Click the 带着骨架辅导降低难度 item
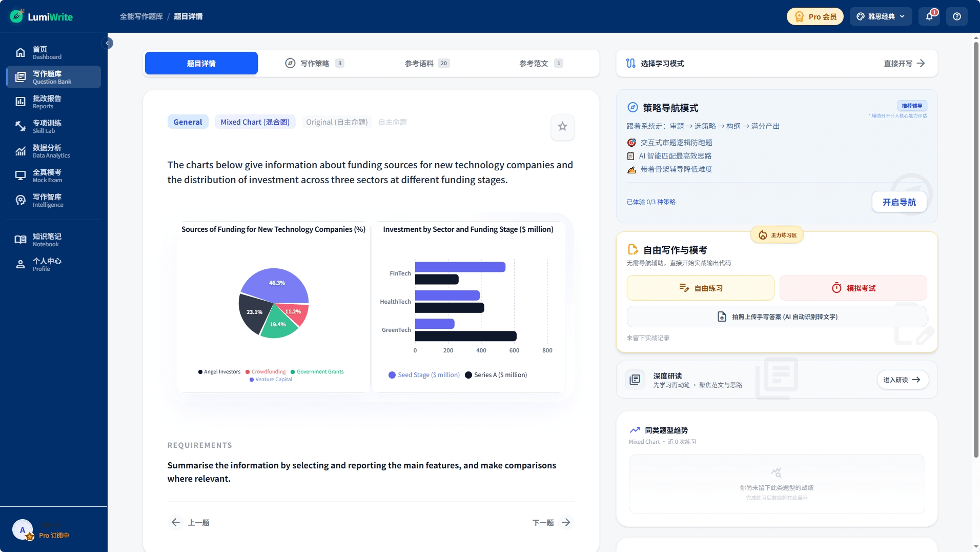Screen dimensions: 980x552 pyautogui.click(x=669, y=169)
